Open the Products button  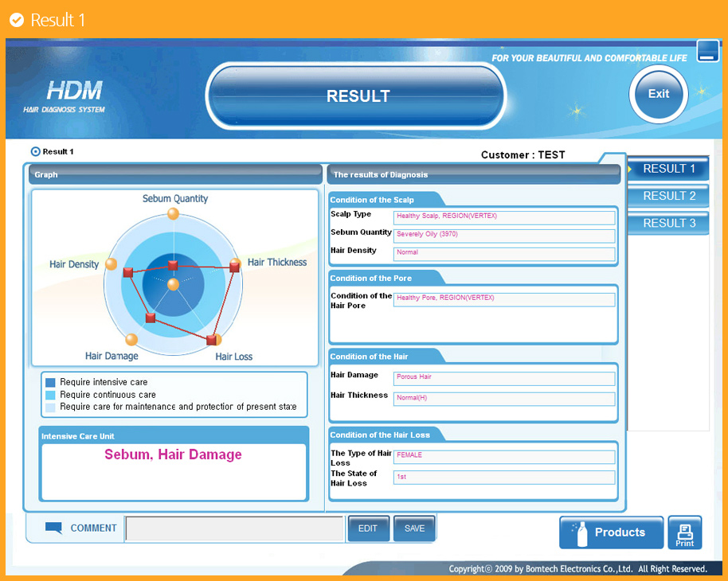(x=611, y=532)
